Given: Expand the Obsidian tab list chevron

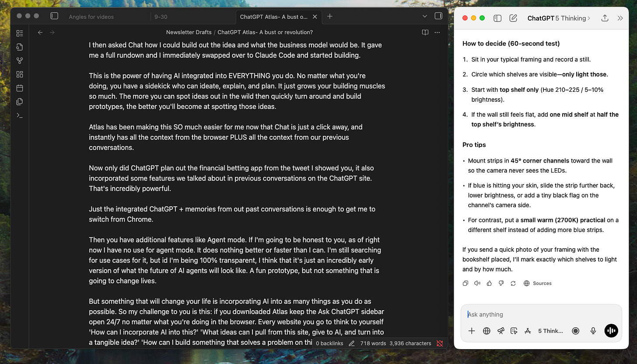Looking at the screenshot, I should click(x=425, y=16).
